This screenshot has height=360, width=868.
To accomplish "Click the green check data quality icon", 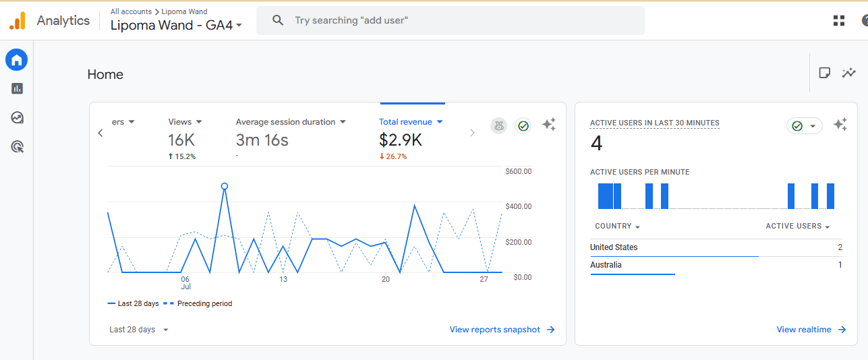I will tap(523, 125).
